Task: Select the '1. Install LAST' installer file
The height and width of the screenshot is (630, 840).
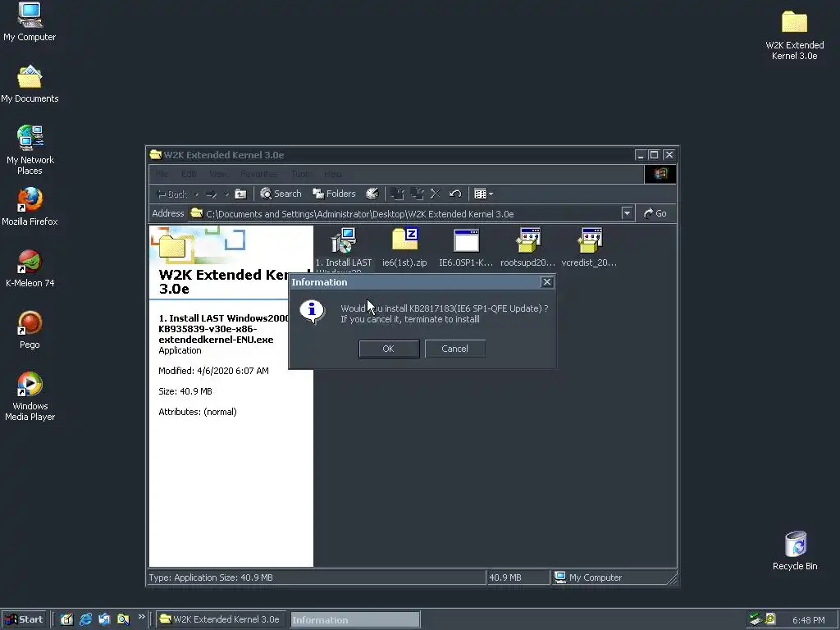Action: click(x=344, y=248)
